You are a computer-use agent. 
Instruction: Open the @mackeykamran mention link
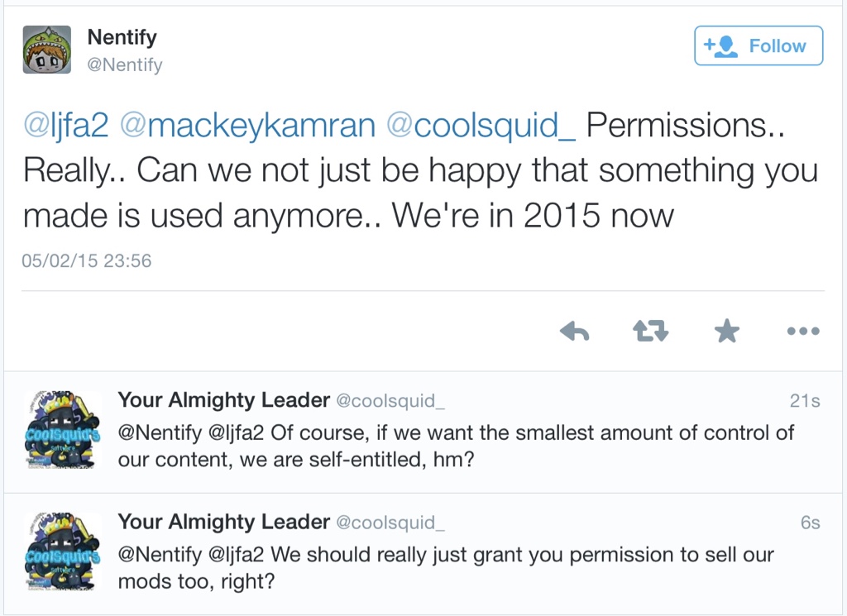pos(248,125)
